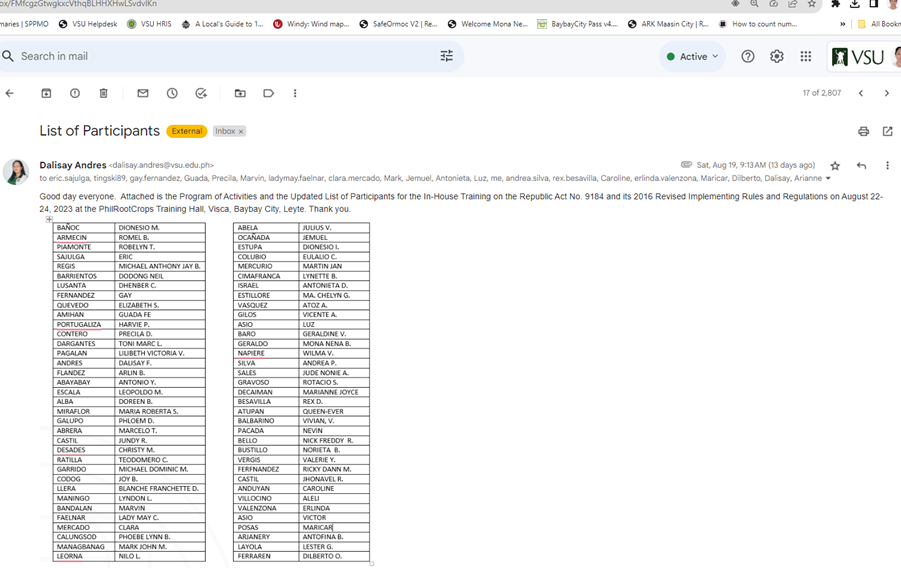
Task: Open the Move to folder menu
Action: pyautogui.click(x=240, y=93)
